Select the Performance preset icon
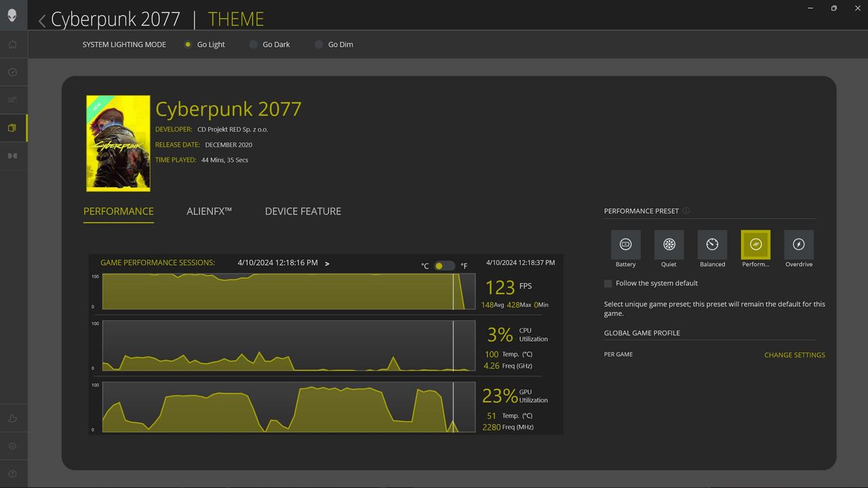The image size is (868, 488). [755, 244]
